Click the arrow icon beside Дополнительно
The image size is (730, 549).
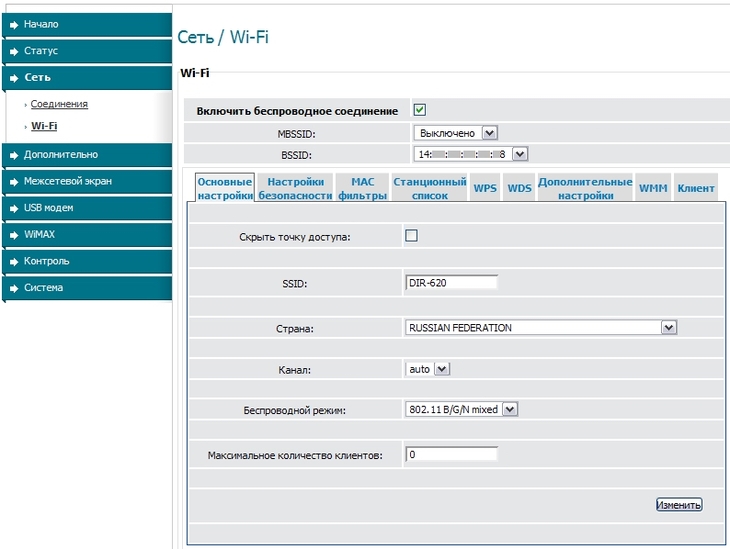coord(14,156)
